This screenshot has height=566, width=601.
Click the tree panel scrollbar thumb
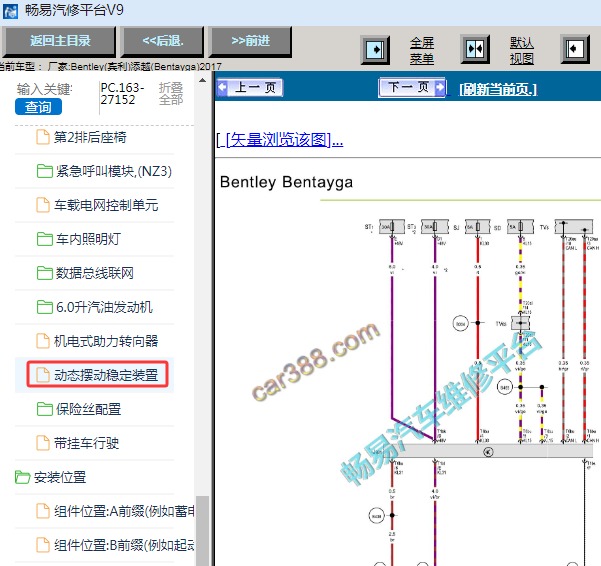click(202, 531)
